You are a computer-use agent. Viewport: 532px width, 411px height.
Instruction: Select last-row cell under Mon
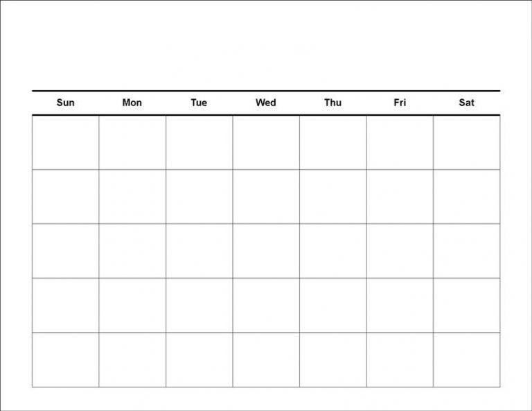[x=132, y=360]
